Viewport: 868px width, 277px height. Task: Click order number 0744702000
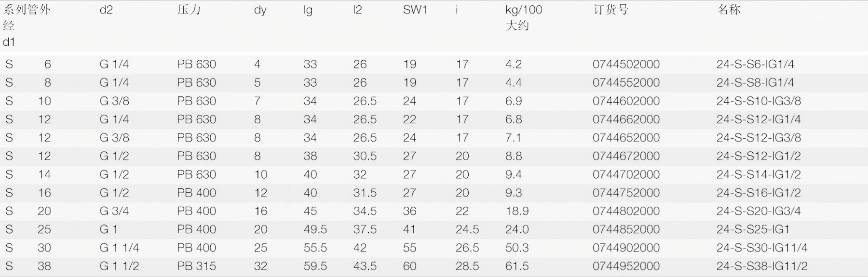[x=626, y=174]
